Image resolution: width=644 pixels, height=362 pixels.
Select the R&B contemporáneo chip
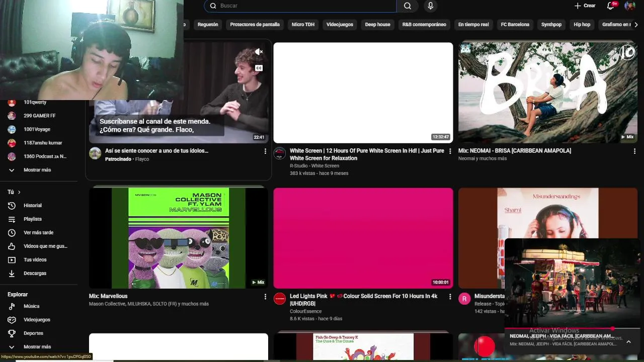coord(424,25)
